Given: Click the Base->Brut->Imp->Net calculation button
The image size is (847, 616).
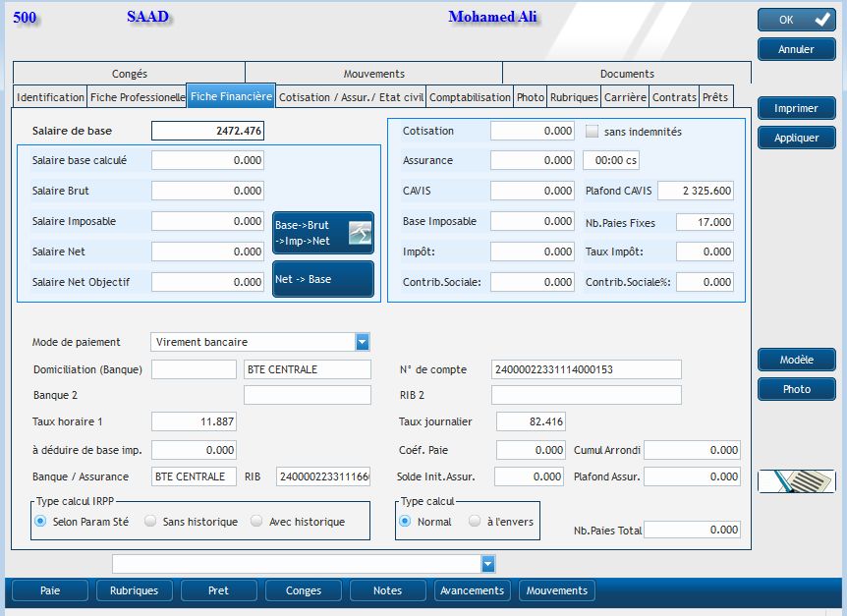Looking at the screenshot, I should tap(322, 232).
